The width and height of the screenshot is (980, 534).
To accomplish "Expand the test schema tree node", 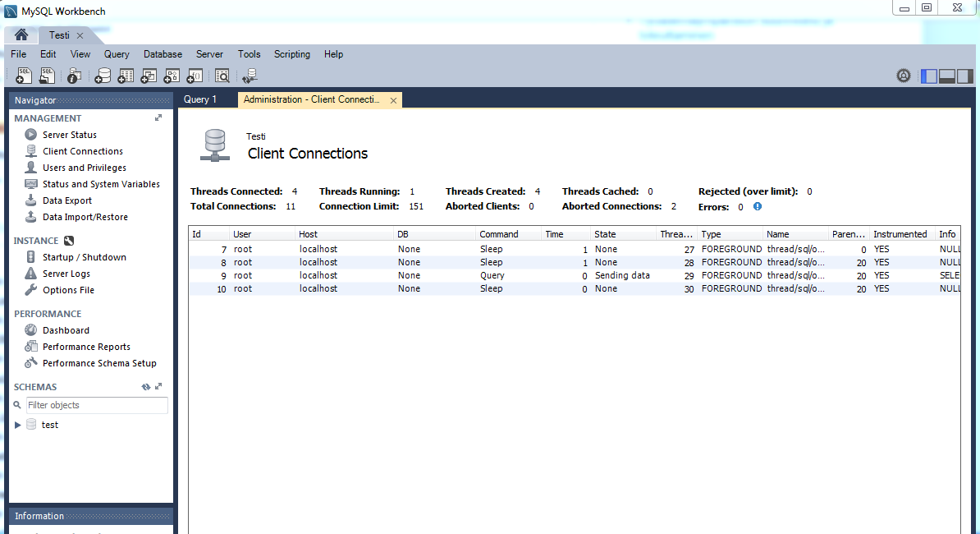I will coord(18,425).
